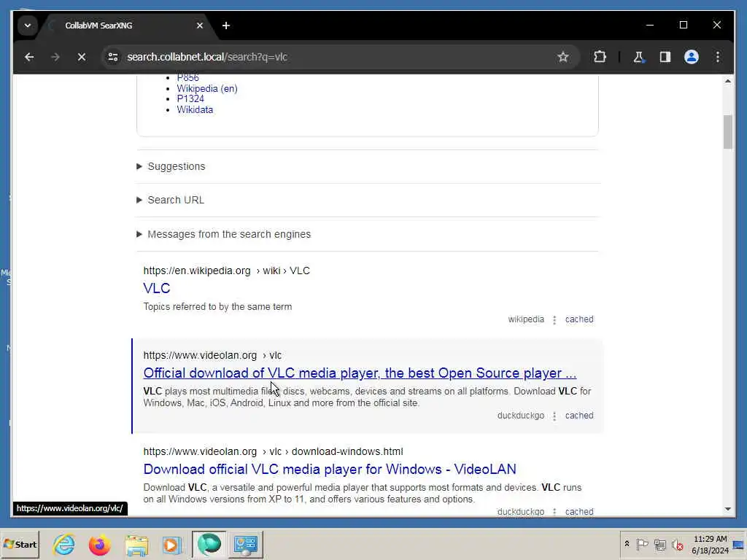Close the CollabVM SearXNG tab
The height and width of the screenshot is (560, 747).
(200, 26)
